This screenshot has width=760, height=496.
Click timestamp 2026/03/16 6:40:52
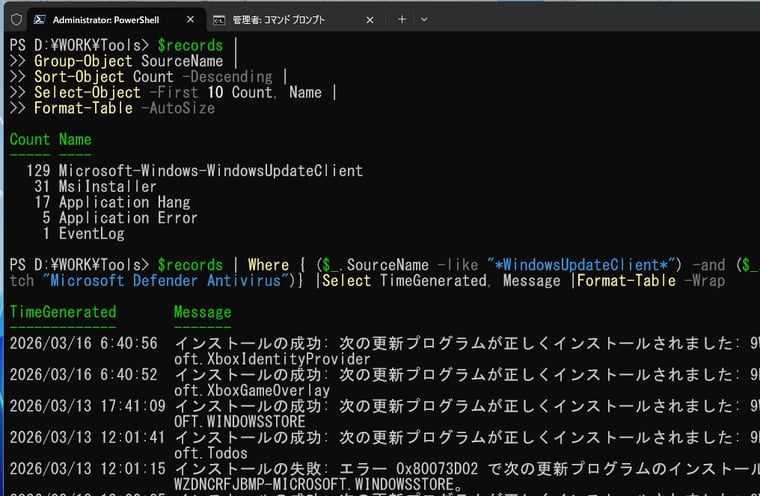(84, 375)
